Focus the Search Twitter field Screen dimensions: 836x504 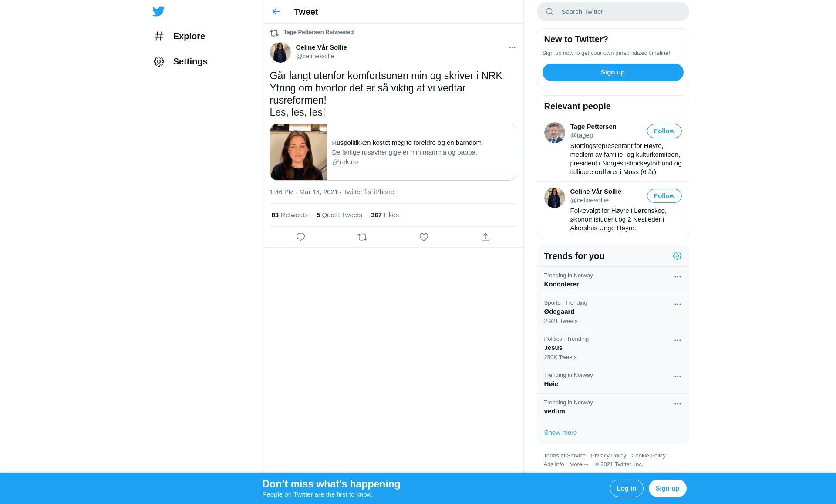pyautogui.click(x=613, y=12)
